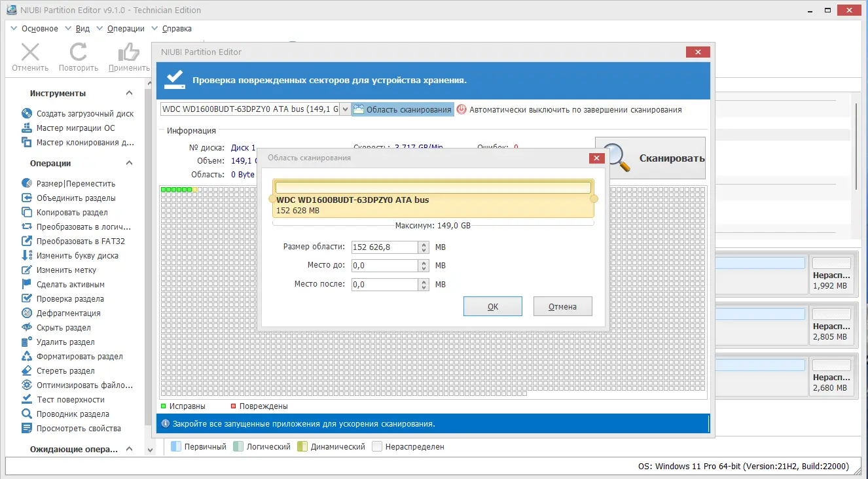
Task: Decrease Размер области with the down arrow
Action: click(424, 251)
